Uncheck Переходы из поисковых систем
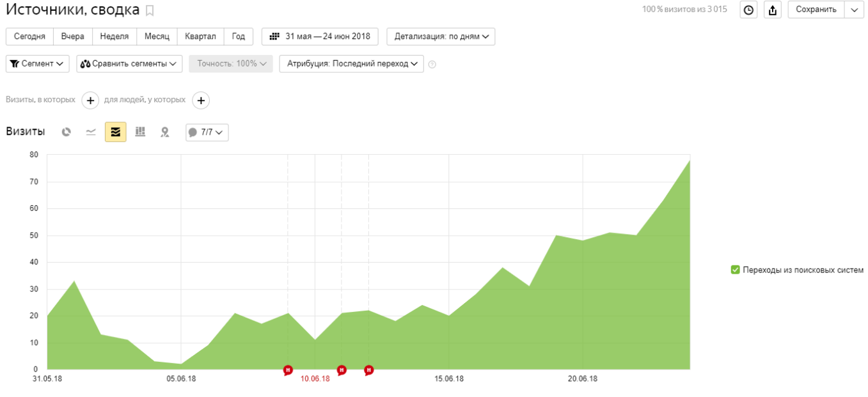This screenshot has height=397, width=868. (x=736, y=270)
